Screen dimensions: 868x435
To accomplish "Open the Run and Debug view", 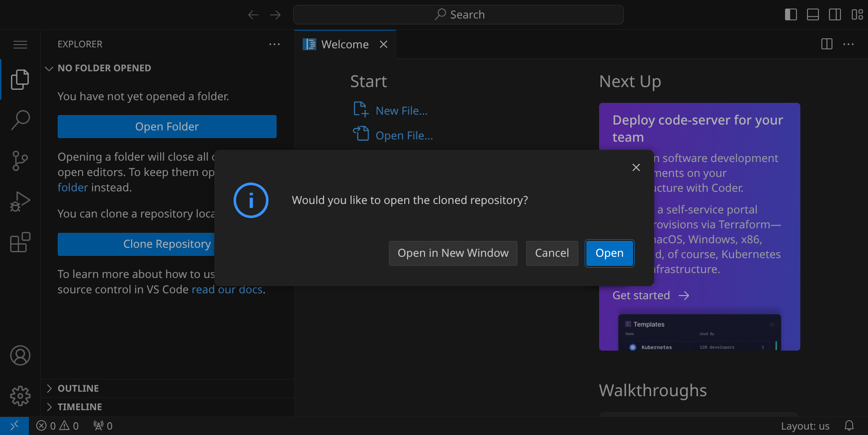I will coord(20,201).
